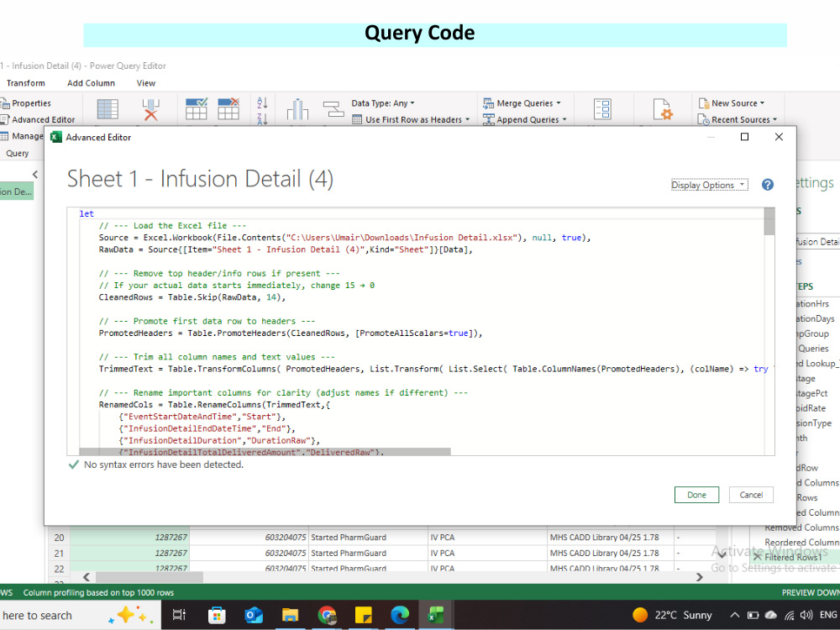This screenshot has width=840, height=630.
Task: Open Microsoft Edge from the taskbar
Action: click(400, 615)
